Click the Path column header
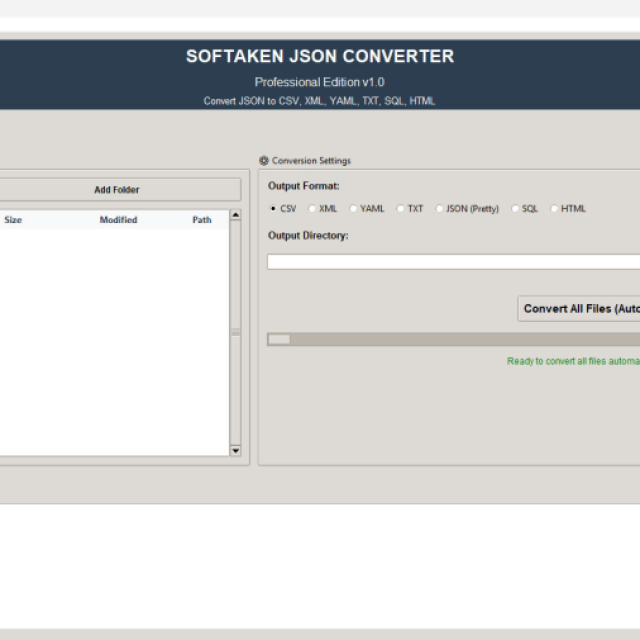Image resolution: width=640 pixels, height=640 pixels. tap(202, 220)
